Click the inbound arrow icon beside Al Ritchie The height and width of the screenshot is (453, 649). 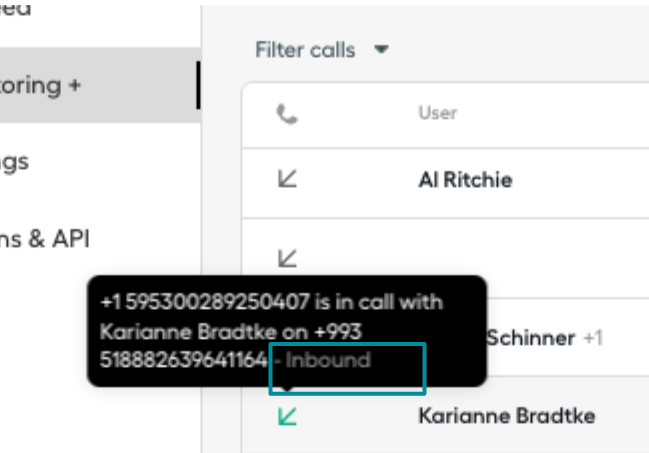287,178
